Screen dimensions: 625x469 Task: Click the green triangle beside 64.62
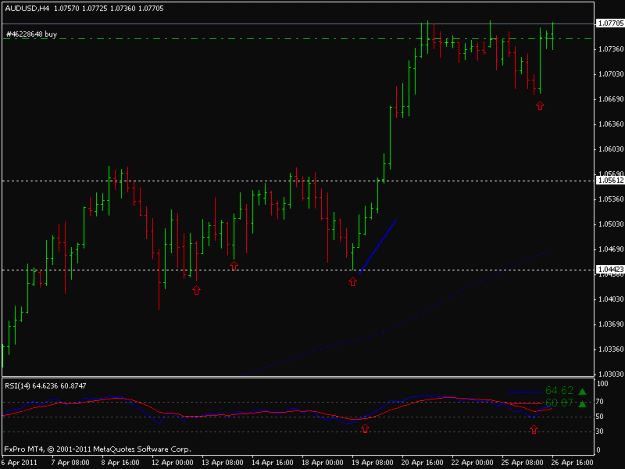click(x=582, y=391)
